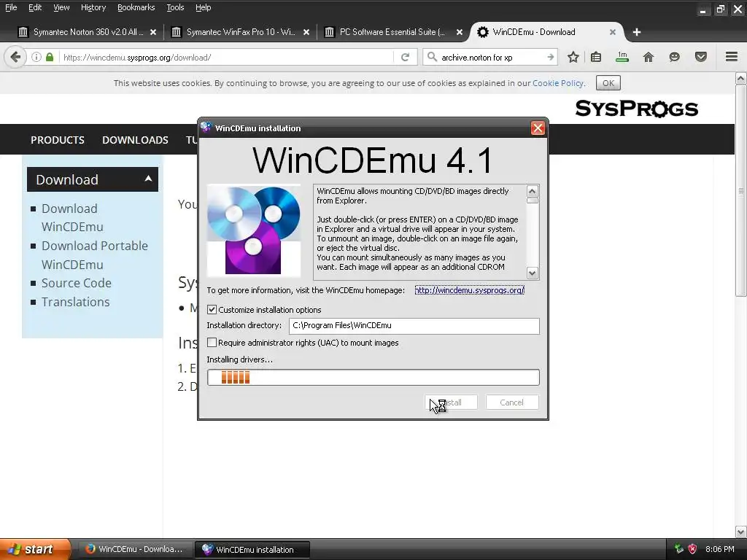Go back with the browser back arrow

(15, 57)
